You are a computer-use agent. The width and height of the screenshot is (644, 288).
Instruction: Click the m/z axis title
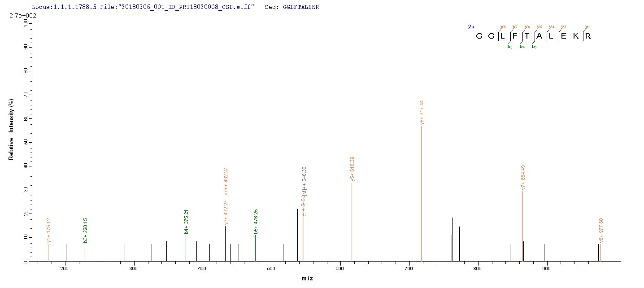click(307, 279)
